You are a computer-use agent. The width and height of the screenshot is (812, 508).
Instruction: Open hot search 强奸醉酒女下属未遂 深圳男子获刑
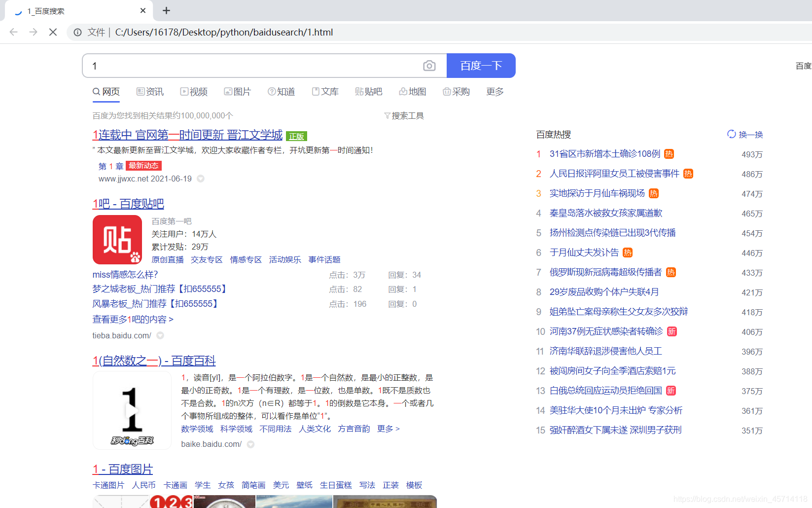[615, 430]
